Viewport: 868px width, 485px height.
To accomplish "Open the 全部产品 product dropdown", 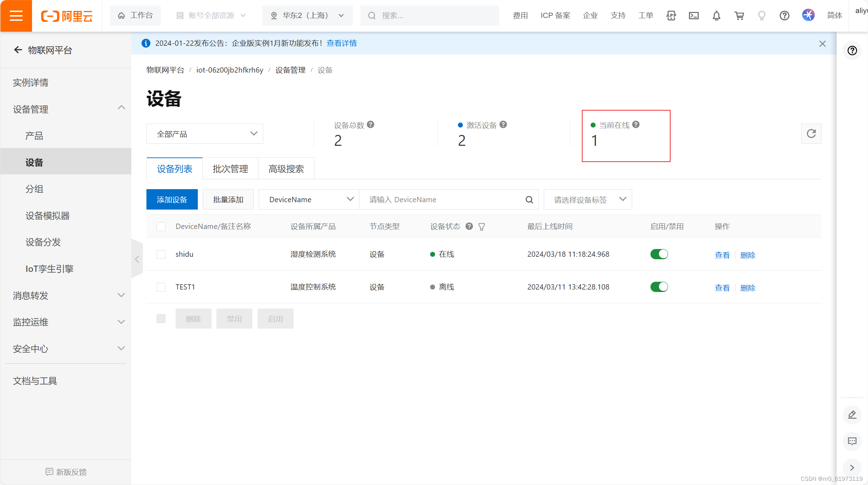I will click(x=205, y=133).
